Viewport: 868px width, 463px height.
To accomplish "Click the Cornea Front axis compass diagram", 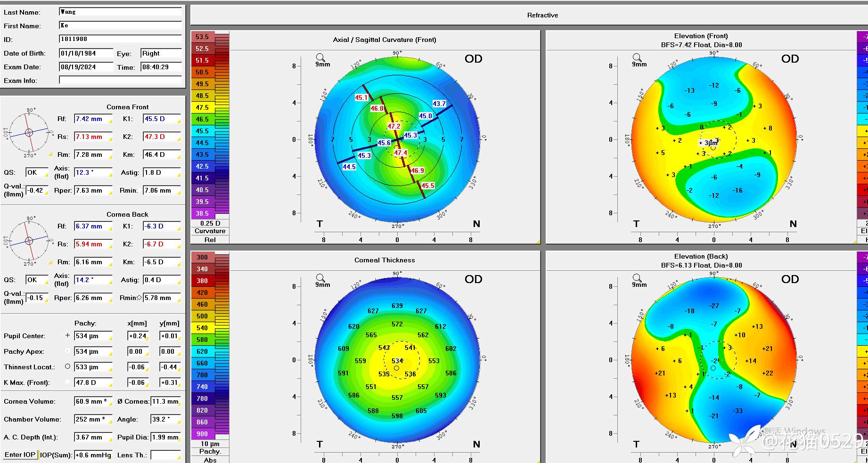I will 29,132.
